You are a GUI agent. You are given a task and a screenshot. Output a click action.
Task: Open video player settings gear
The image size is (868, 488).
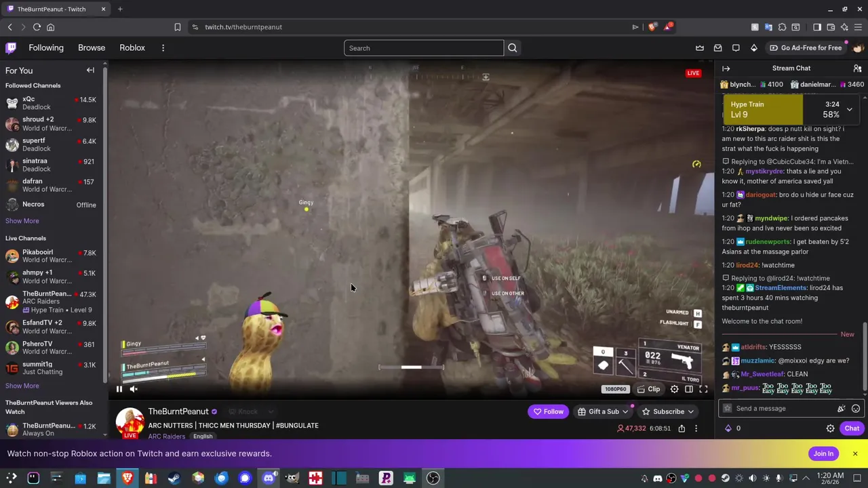pyautogui.click(x=674, y=389)
